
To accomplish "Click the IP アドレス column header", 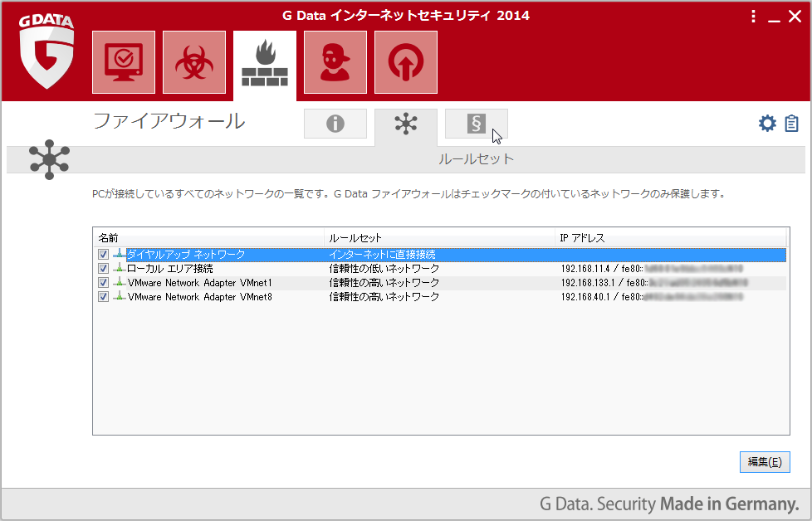I will [671, 238].
